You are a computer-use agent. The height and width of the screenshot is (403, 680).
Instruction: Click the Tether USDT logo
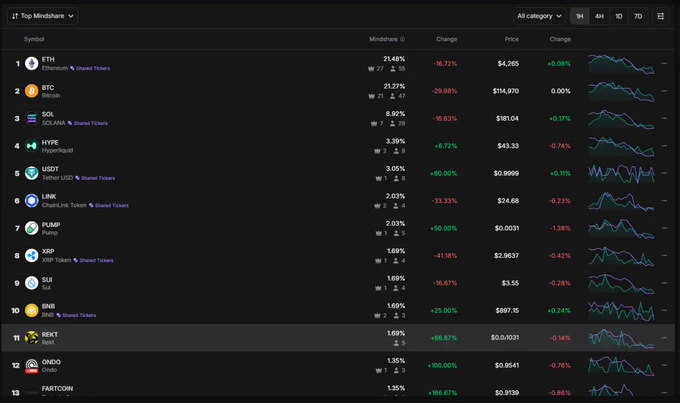point(31,173)
